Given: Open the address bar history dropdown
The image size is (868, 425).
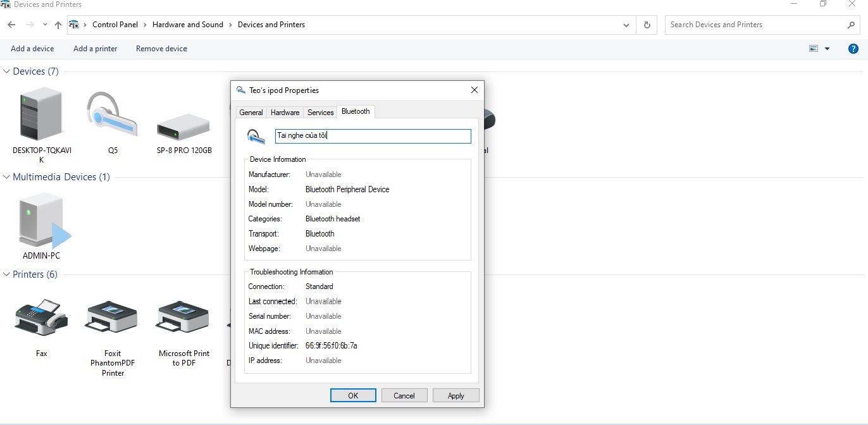Looking at the screenshot, I should [626, 25].
